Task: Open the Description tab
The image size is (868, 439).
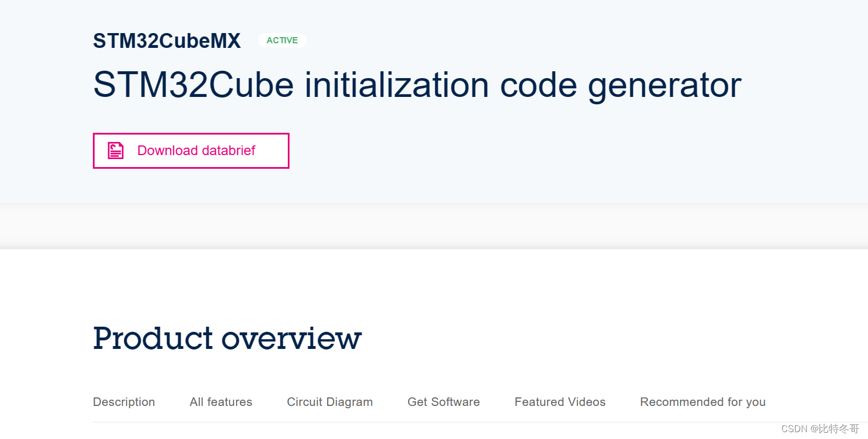Action: click(x=124, y=402)
